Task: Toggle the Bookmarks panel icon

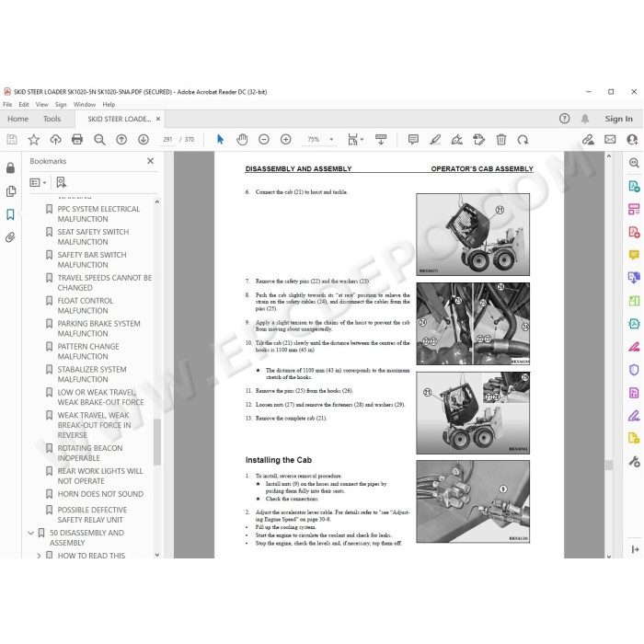Action: 11,214
